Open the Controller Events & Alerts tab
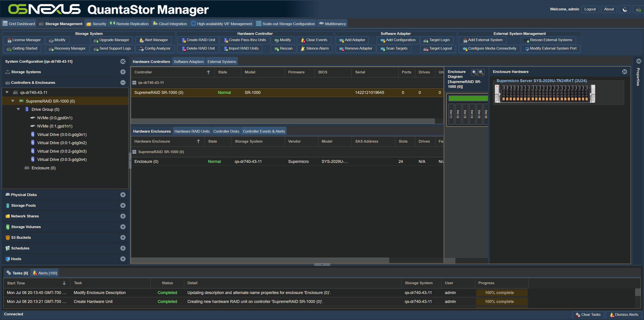 point(264,131)
